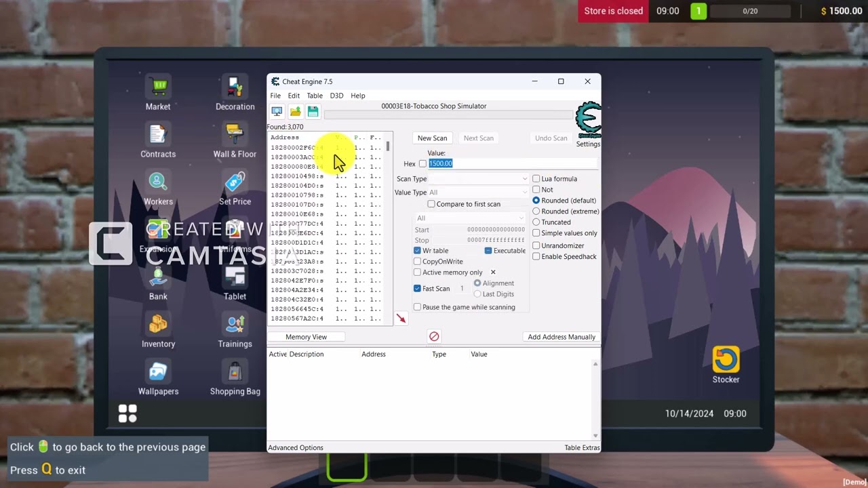Open the Tablet app icon
This screenshot has height=488, width=868.
(x=235, y=277)
